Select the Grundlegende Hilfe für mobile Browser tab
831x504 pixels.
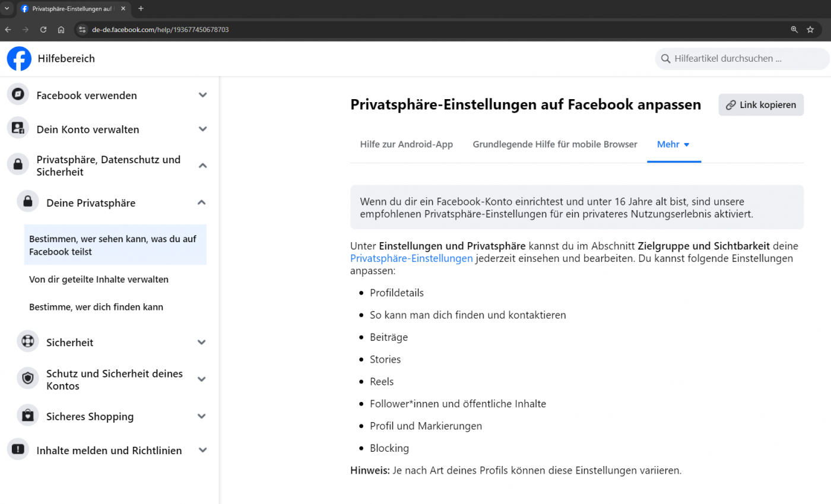555,144
